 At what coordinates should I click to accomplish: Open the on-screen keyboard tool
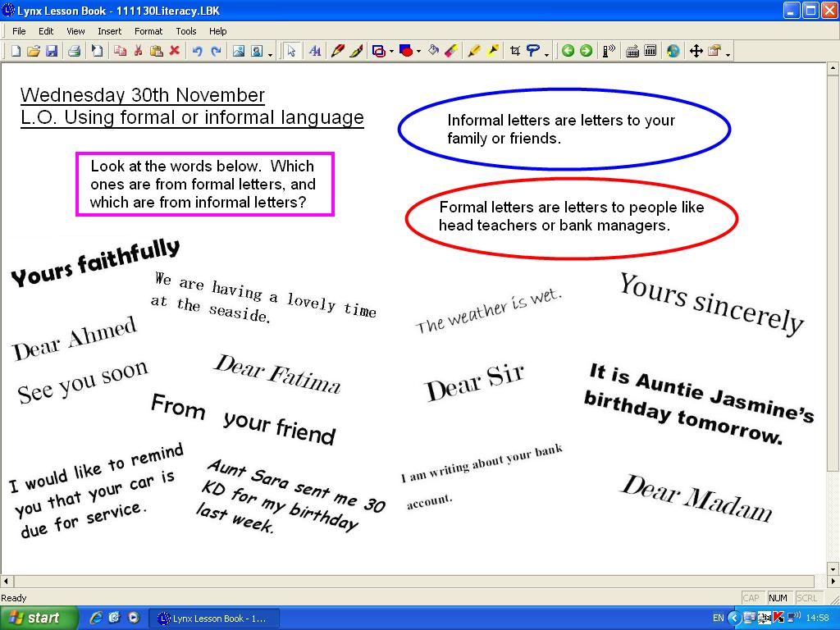click(x=631, y=50)
